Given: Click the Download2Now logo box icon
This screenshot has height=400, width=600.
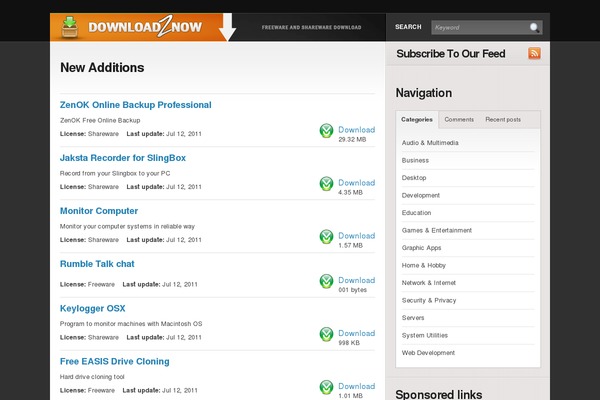Looking at the screenshot, I should coord(70,28).
